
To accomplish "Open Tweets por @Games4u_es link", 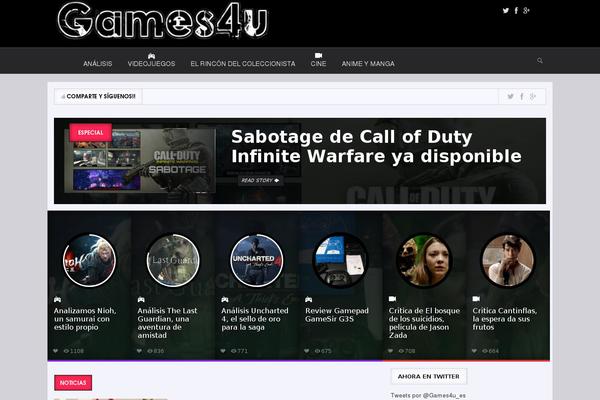I will tap(428, 395).
